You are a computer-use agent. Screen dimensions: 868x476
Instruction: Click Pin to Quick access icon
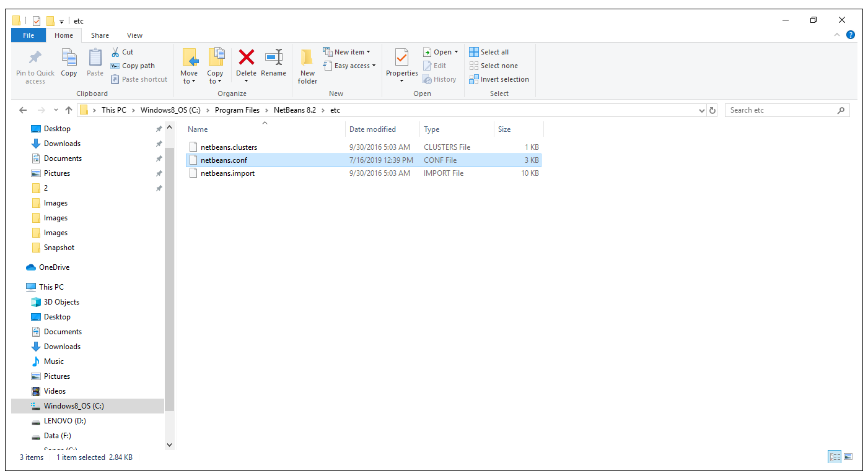(x=35, y=58)
